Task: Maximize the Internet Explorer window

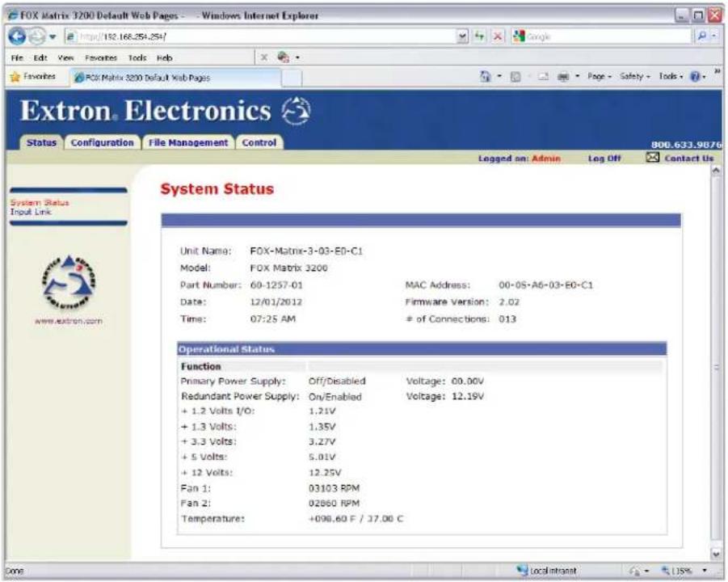Action: point(698,16)
